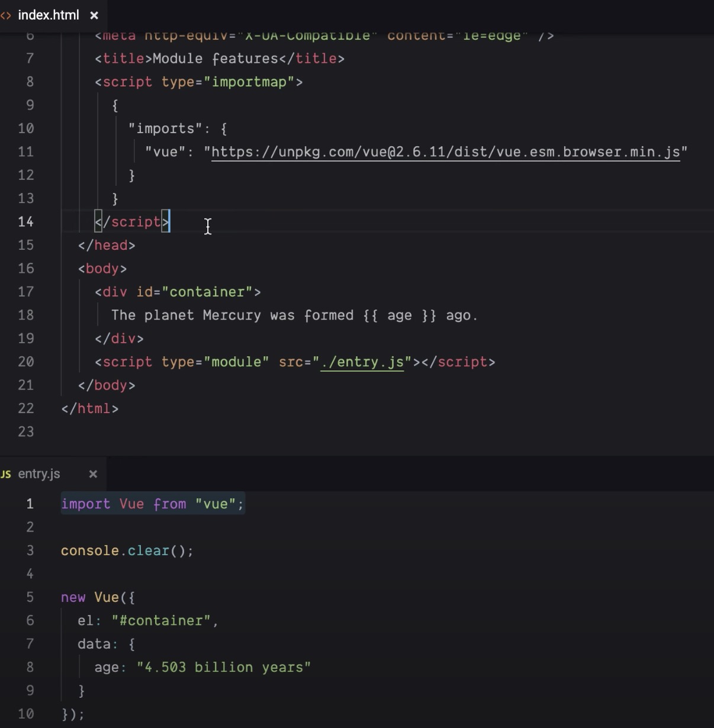The image size is (714, 728).
Task: Click line number 17 beside the container div
Action: 26,292
